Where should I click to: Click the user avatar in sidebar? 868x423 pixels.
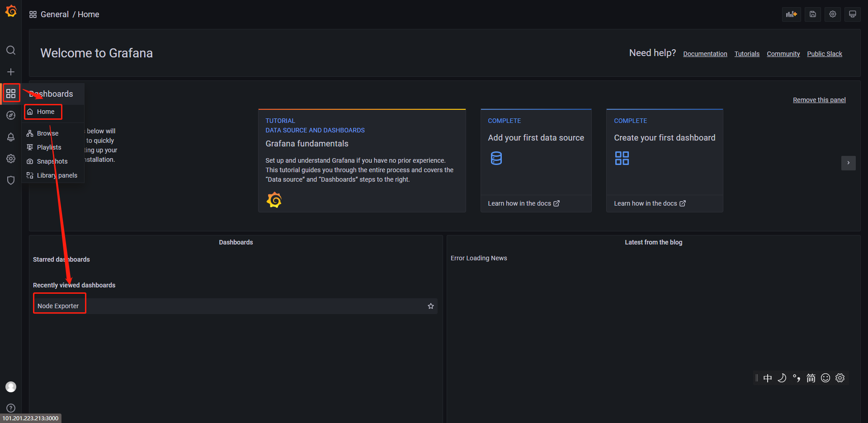pos(11,387)
